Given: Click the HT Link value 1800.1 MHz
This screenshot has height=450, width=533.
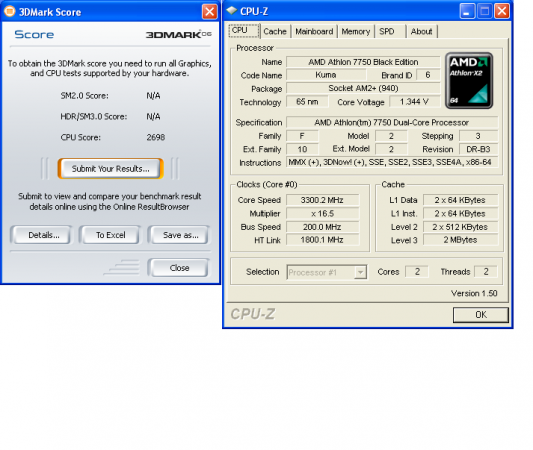Looking at the screenshot, I should pyautogui.click(x=322, y=240).
